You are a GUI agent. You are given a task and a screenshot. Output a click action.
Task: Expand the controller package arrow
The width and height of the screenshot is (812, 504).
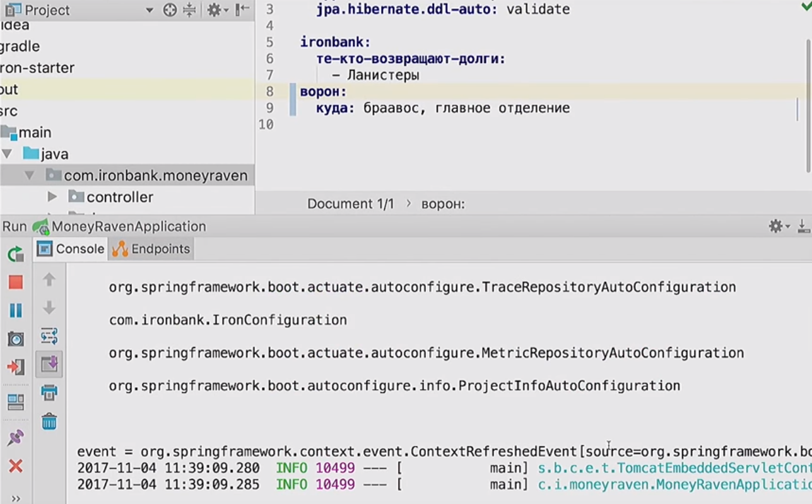[52, 197]
